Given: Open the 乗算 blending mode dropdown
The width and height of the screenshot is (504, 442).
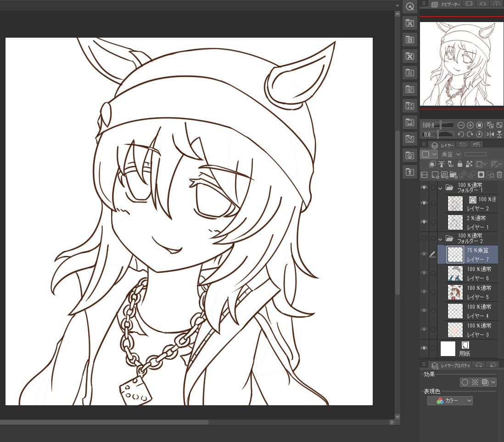Looking at the screenshot, I should point(451,154).
